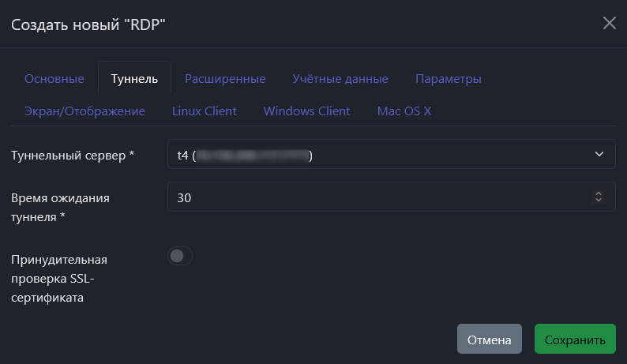Select the Туннель tab

134,79
